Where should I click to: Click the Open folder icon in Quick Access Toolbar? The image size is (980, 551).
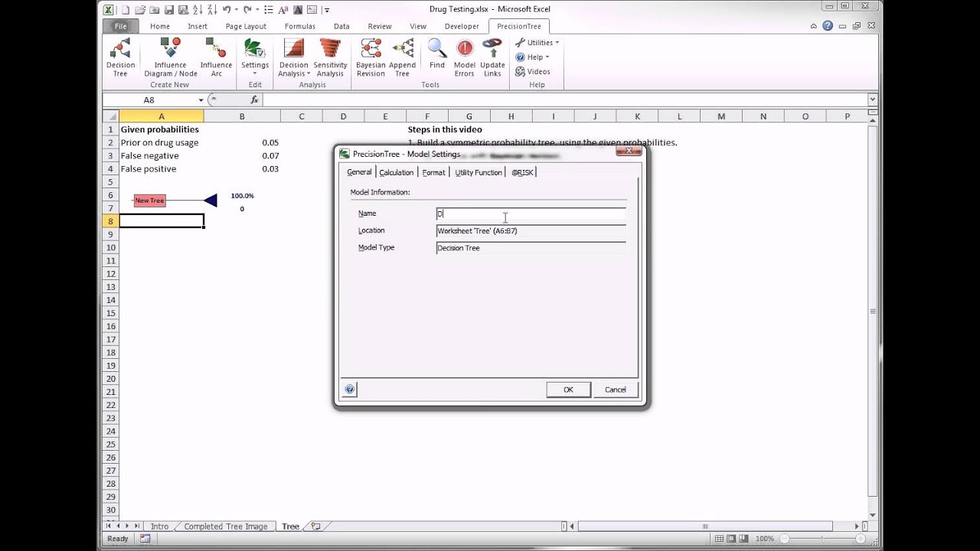[x=140, y=10]
